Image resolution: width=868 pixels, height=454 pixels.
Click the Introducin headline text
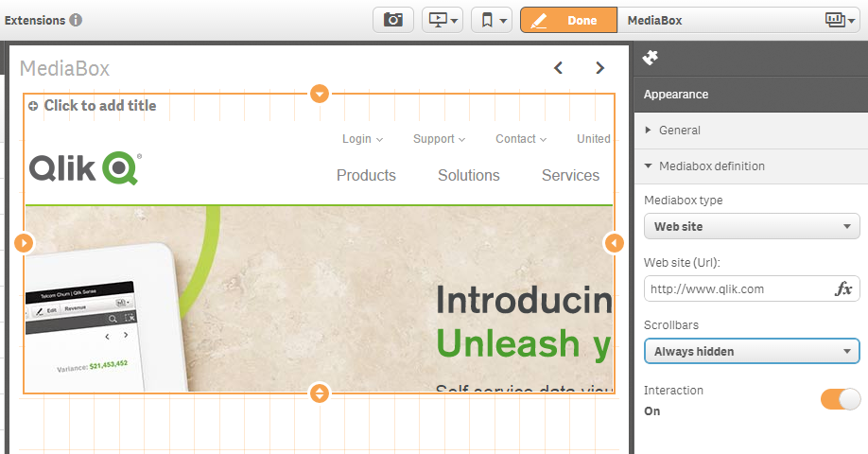point(524,300)
